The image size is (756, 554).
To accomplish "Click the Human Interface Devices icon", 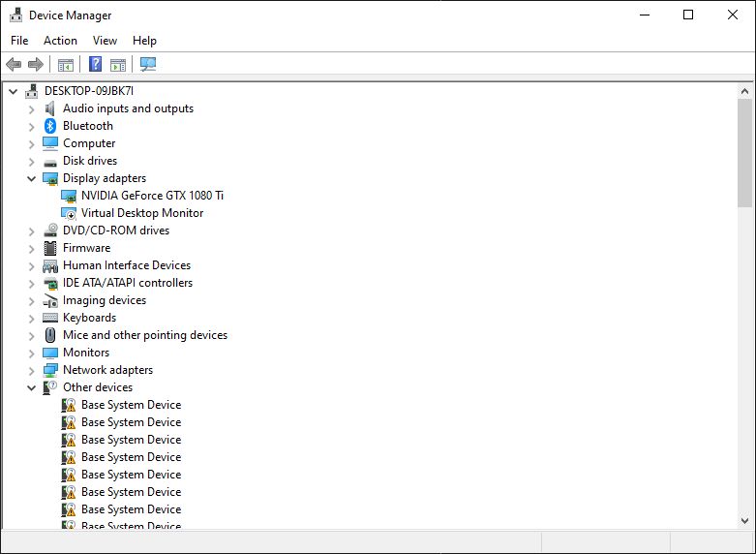I will pyautogui.click(x=50, y=265).
